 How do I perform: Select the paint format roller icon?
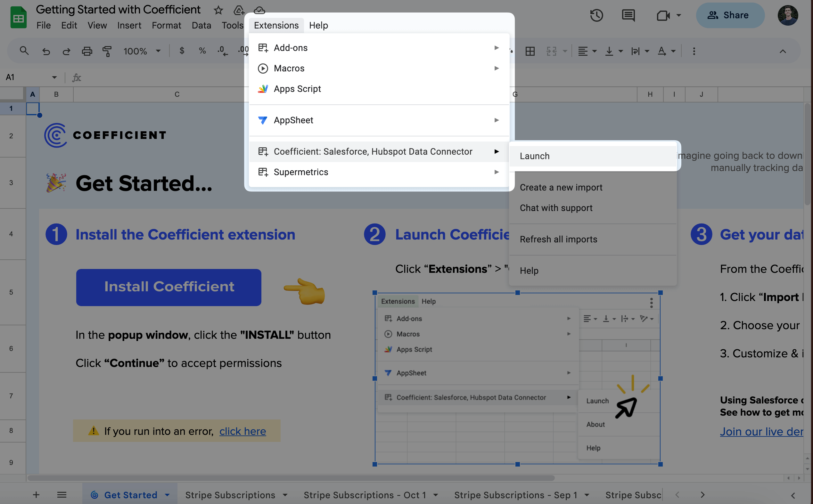(107, 51)
